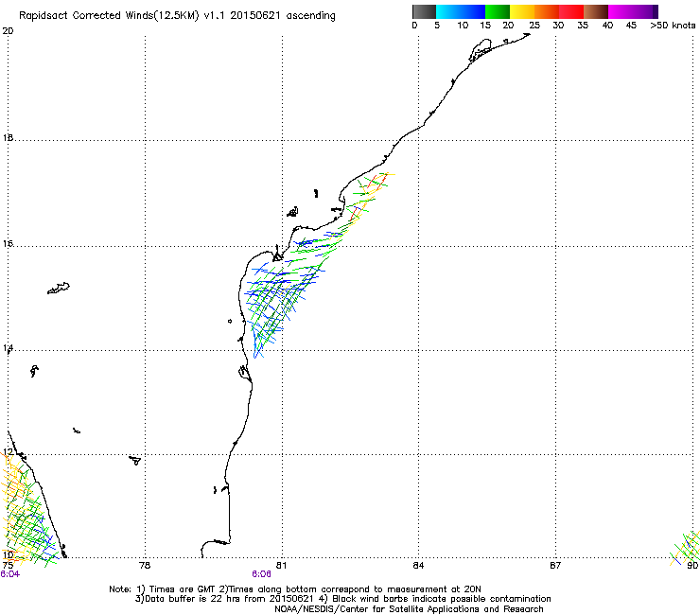Click the gray 0-5 knots color swatch
This screenshot has height=615, width=700.
pos(424,11)
